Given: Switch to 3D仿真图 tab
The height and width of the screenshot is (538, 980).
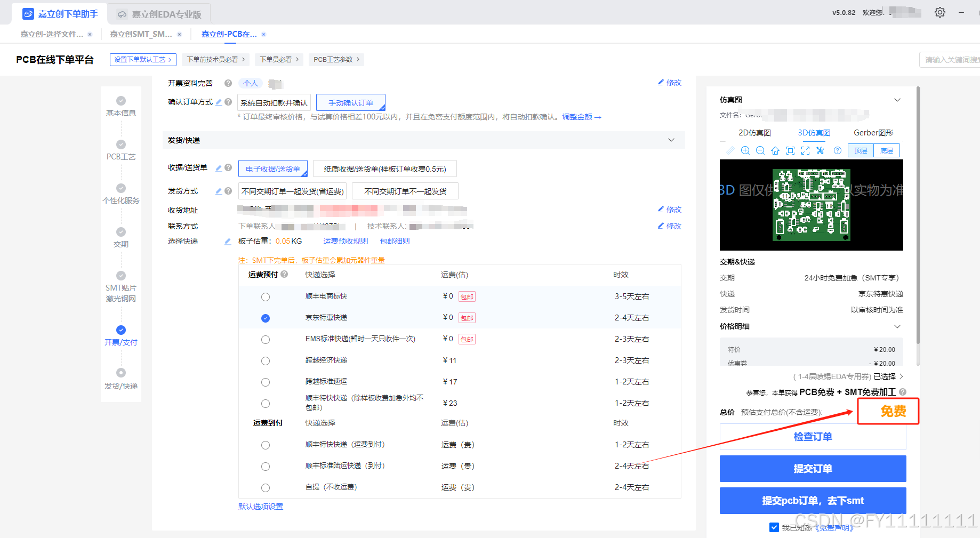Looking at the screenshot, I should click(814, 133).
